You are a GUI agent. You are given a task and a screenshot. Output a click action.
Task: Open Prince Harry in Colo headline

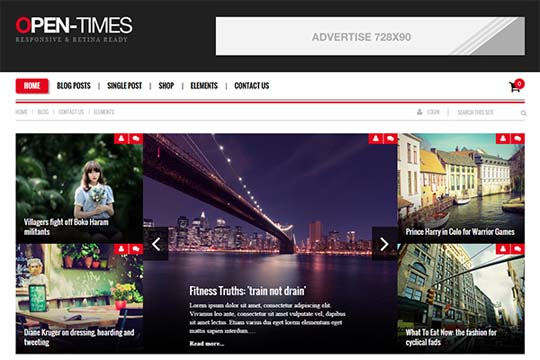[x=460, y=232]
